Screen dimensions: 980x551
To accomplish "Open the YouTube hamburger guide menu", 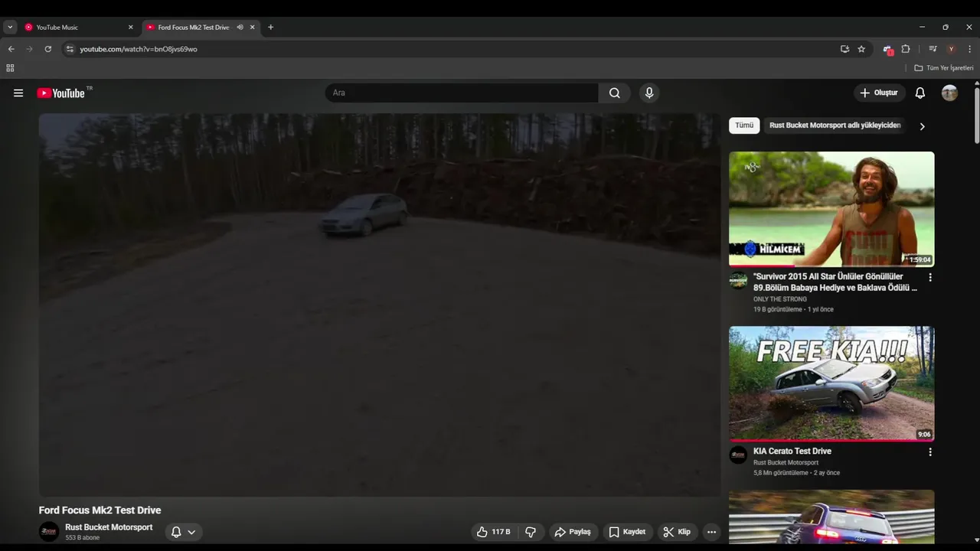I will click(x=18, y=93).
